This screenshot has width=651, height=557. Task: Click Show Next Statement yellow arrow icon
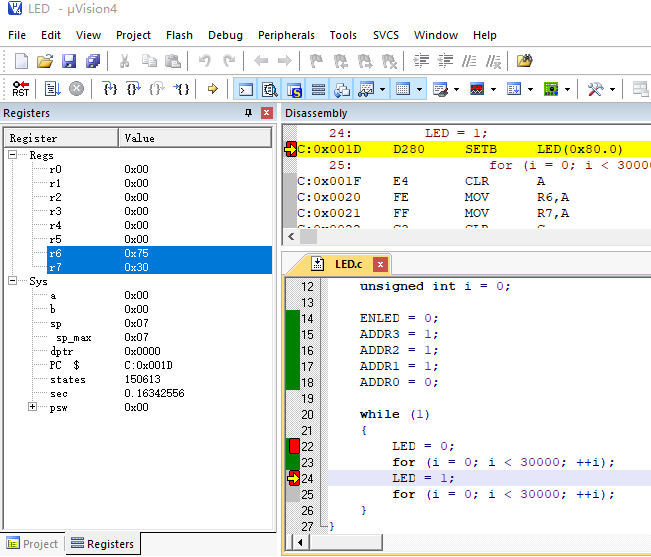tap(212, 89)
